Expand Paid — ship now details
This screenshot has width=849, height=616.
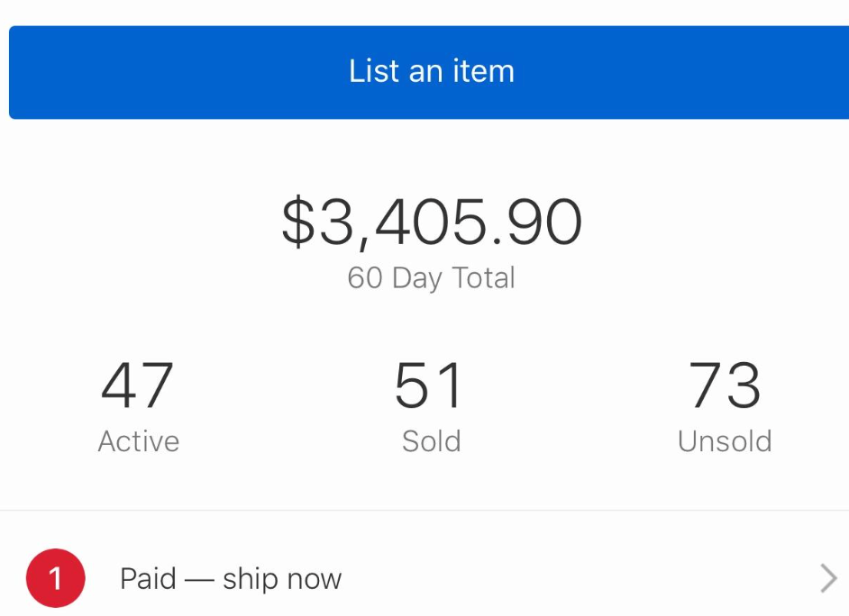tap(424, 578)
